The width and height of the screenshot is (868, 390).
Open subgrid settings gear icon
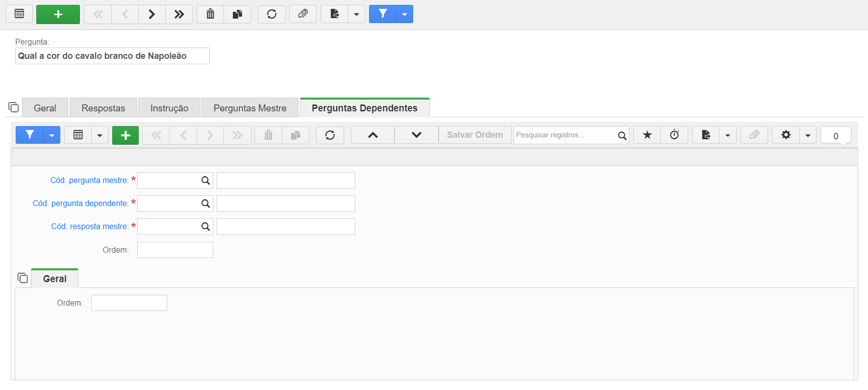(786, 135)
